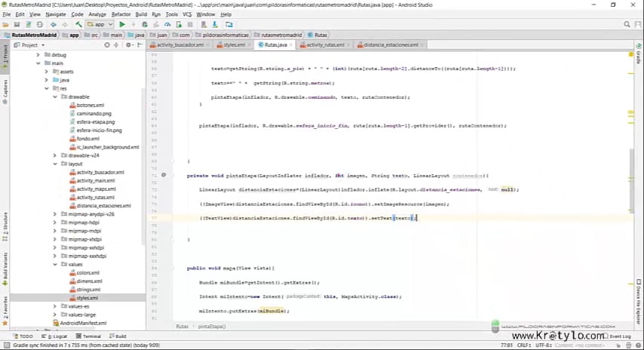Screen dimensions: 644x350
Task: Open the run configuration app dropdown
Action: pos(100,25)
